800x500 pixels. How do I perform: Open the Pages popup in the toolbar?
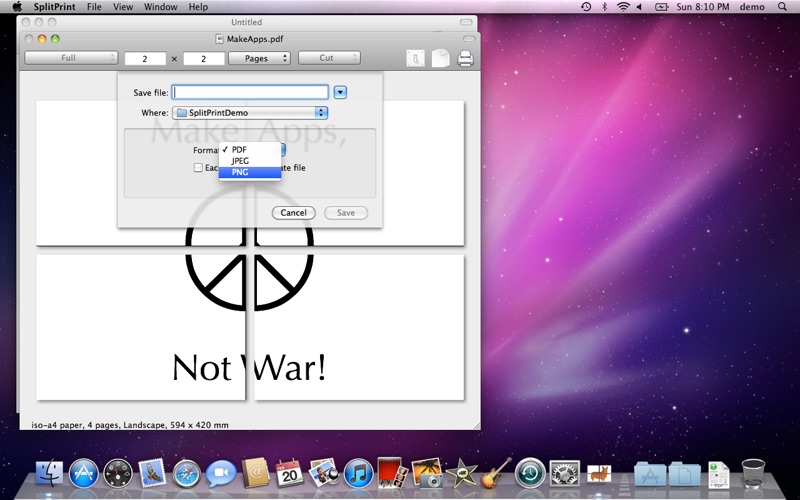[259, 58]
